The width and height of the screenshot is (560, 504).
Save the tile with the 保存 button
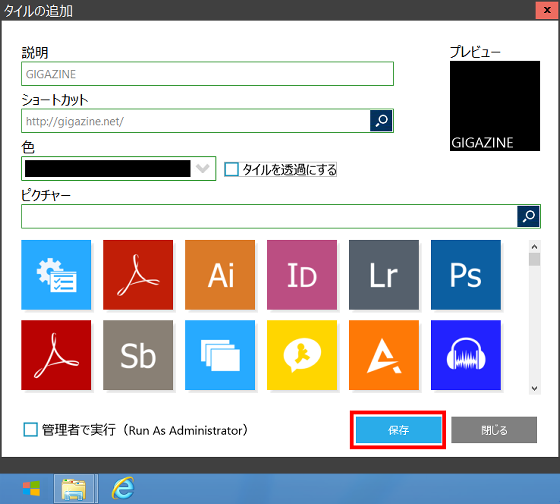pyautogui.click(x=398, y=430)
